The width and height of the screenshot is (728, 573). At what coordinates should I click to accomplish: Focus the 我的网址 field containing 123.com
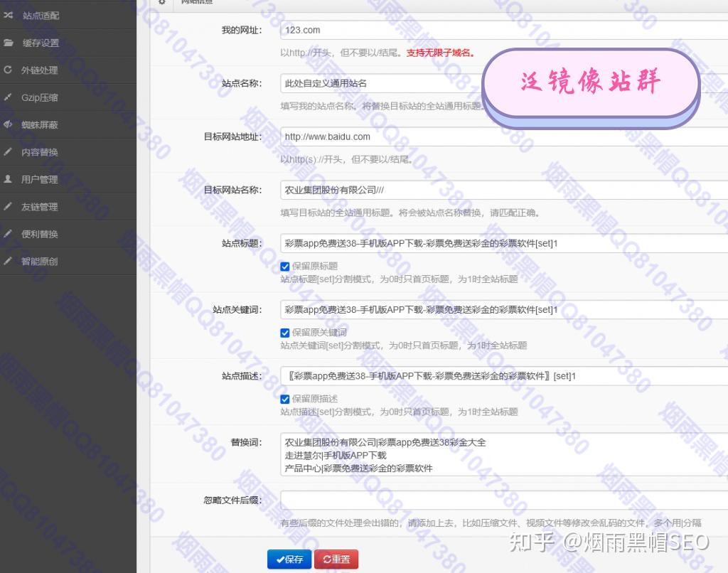coord(504,30)
